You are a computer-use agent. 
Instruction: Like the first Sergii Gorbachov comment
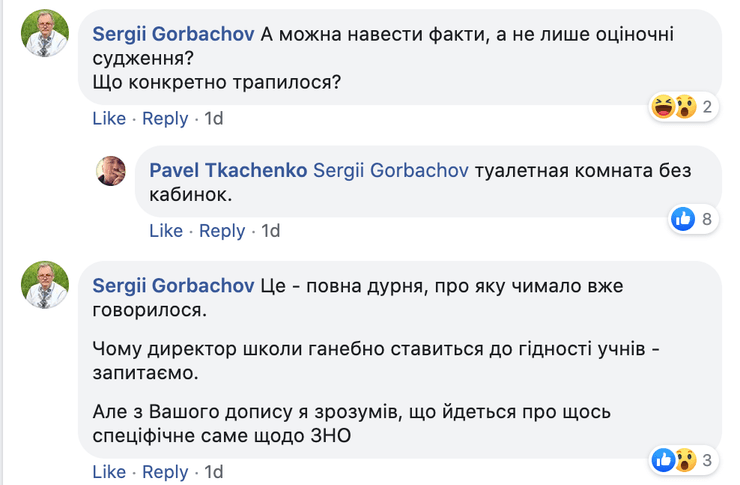[x=109, y=118]
